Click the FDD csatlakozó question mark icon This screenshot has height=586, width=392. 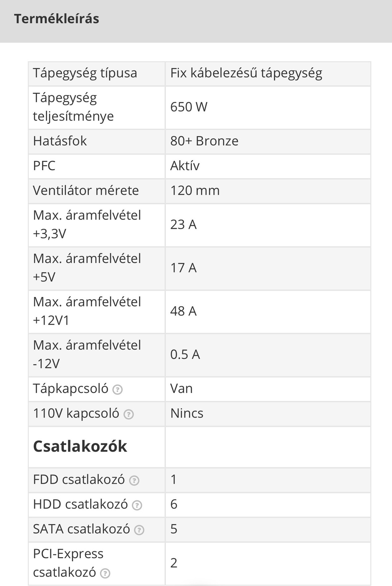tap(134, 481)
